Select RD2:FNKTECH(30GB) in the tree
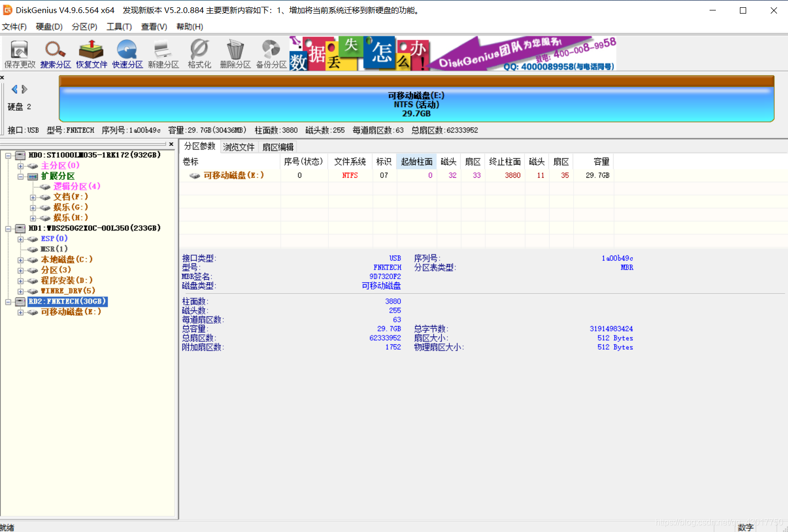 tap(67, 302)
